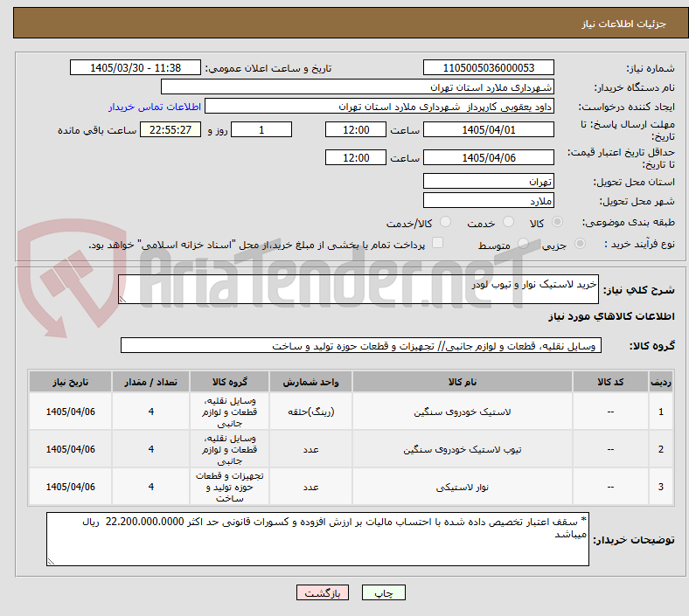Screen dimensions: 689x616
Task: Select the متوسط purchase type radio
Action: coord(523,243)
